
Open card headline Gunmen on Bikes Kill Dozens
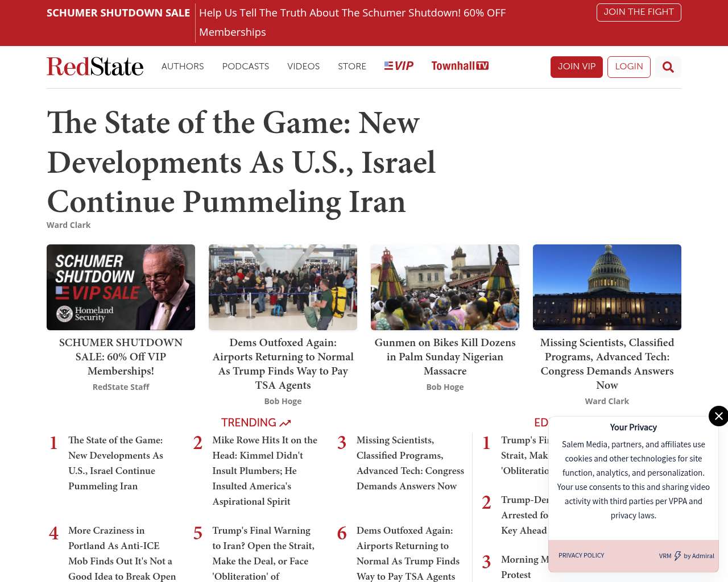pyautogui.click(x=445, y=357)
